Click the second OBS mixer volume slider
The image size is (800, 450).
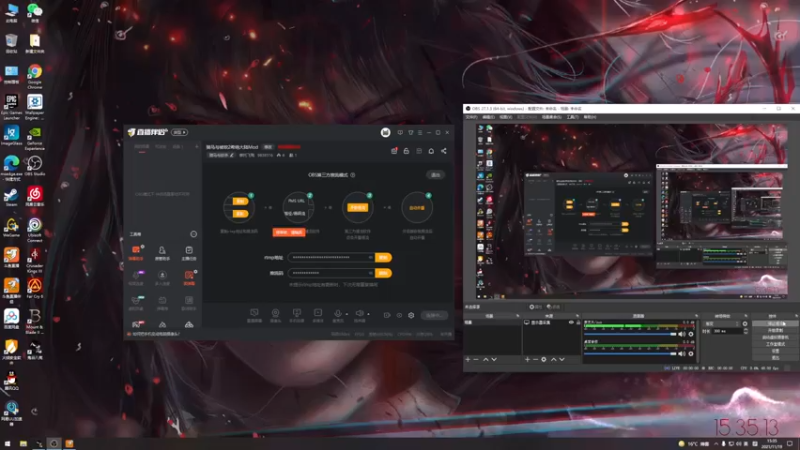pyautogui.click(x=630, y=354)
